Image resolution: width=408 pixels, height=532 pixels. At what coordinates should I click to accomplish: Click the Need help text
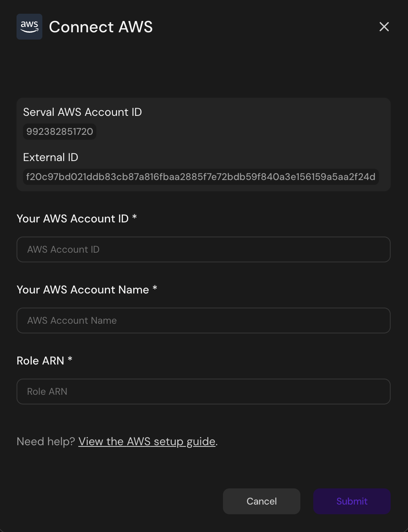tap(46, 441)
